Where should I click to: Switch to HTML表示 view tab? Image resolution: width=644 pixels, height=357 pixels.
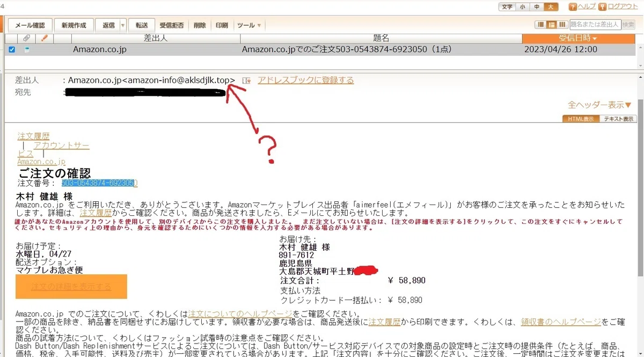(x=581, y=119)
